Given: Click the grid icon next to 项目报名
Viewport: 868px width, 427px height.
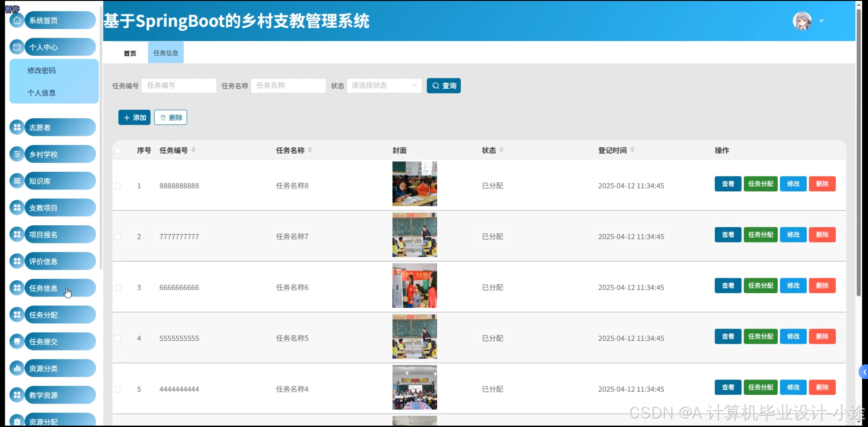Looking at the screenshot, I should coord(17,234).
